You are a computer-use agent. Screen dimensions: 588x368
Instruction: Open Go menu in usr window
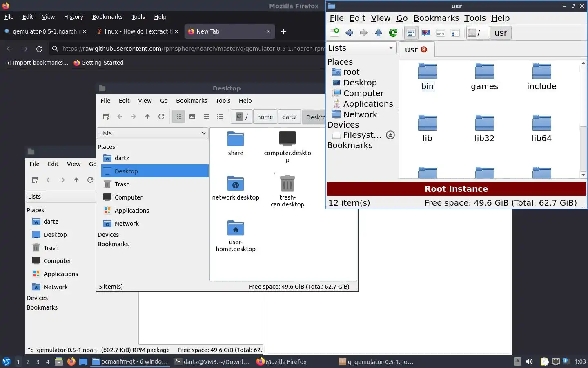point(402,18)
